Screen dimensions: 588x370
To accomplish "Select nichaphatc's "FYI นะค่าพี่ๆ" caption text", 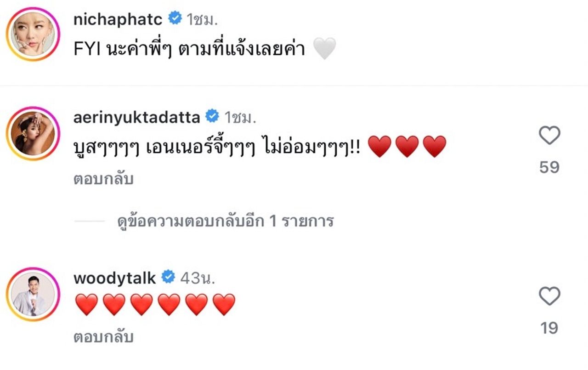I will click(189, 49).
